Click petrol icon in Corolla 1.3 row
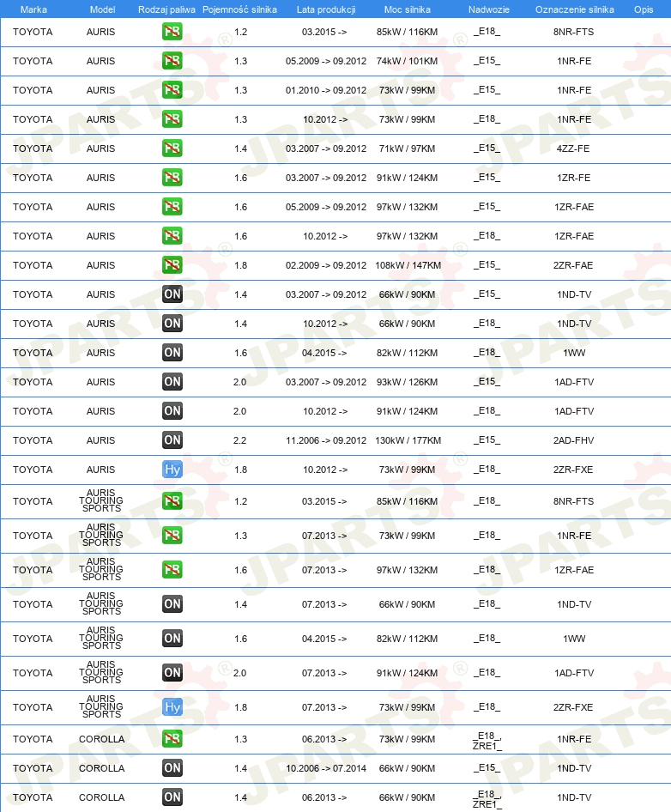Viewport: 671px width, 812px height. (172, 739)
